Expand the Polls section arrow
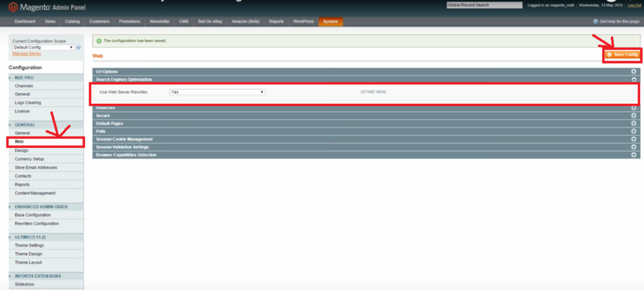The width and height of the screenshot is (644, 290). click(634, 131)
